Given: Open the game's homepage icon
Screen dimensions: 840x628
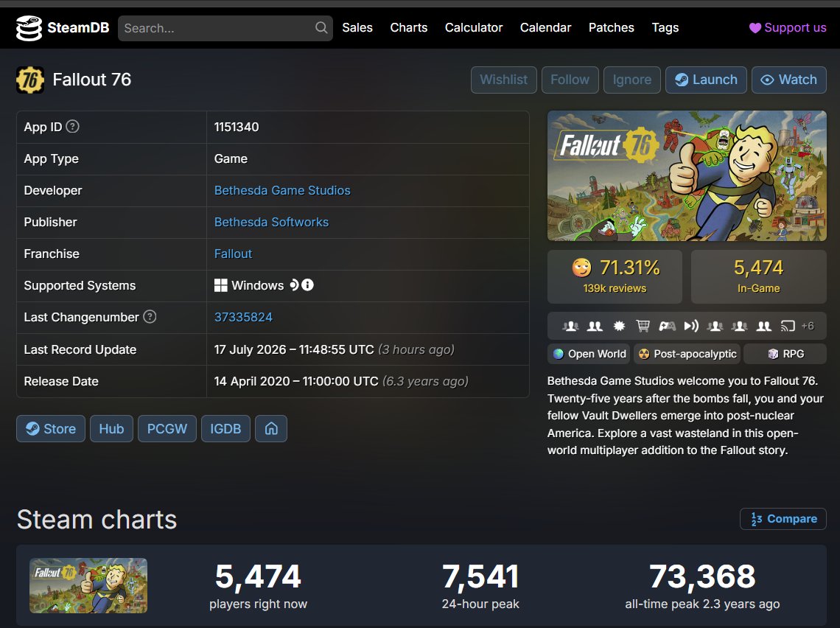Looking at the screenshot, I should click(x=271, y=429).
